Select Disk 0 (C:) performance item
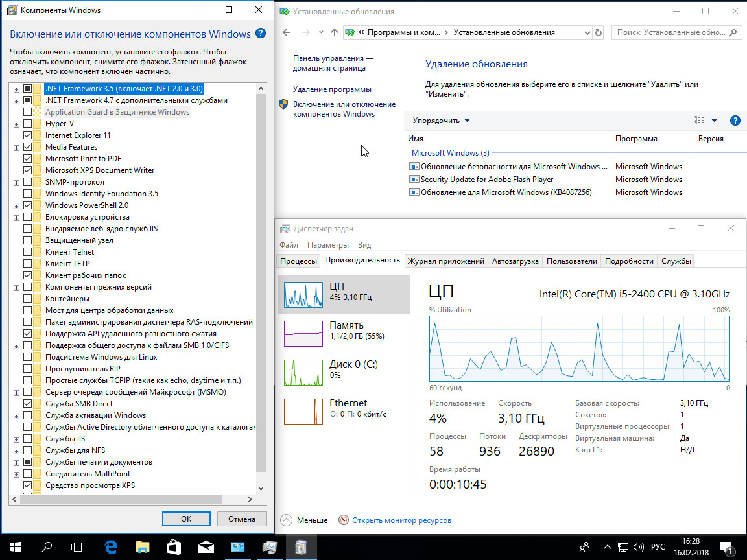The image size is (747, 560). tap(343, 373)
